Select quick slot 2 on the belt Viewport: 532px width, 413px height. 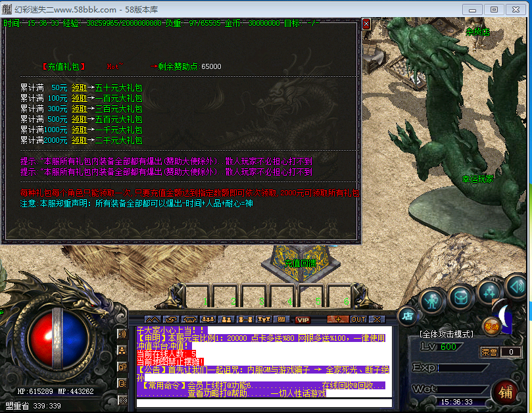[x=227, y=296]
